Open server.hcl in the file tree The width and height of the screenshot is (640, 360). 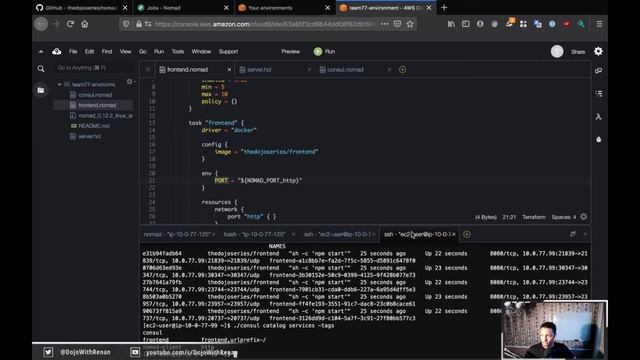tap(89, 136)
